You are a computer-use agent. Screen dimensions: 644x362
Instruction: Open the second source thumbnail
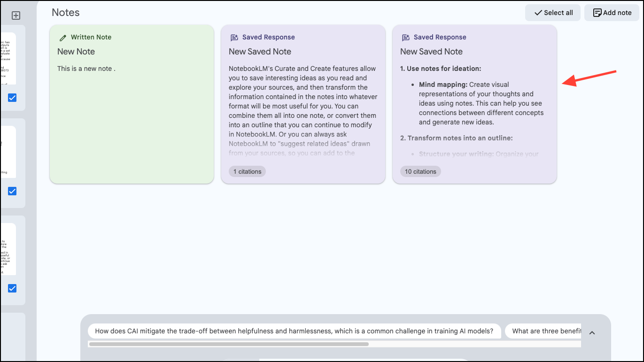(8, 152)
